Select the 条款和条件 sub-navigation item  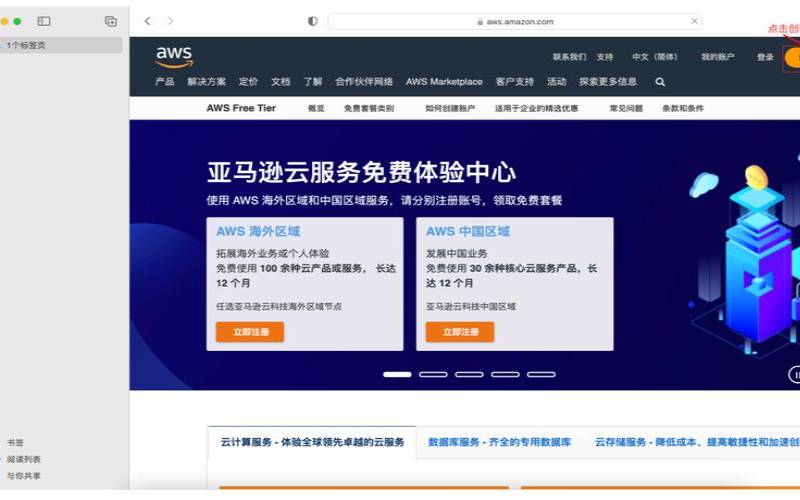(x=683, y=108)
